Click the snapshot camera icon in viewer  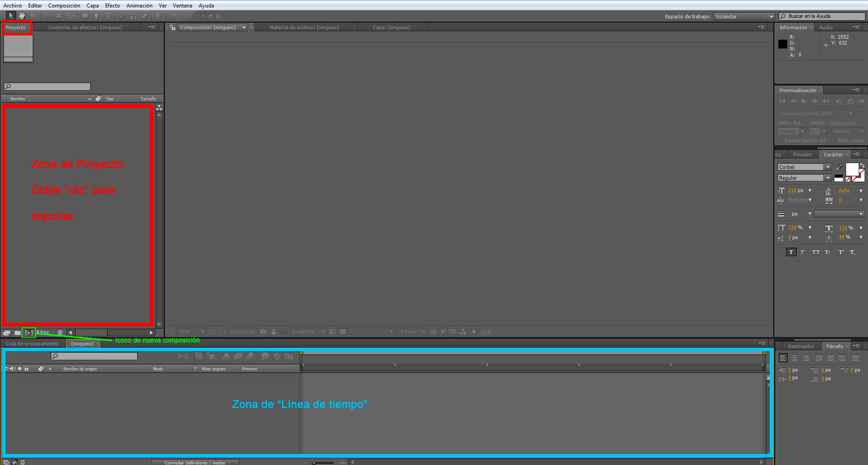click(x=264, y=332)
